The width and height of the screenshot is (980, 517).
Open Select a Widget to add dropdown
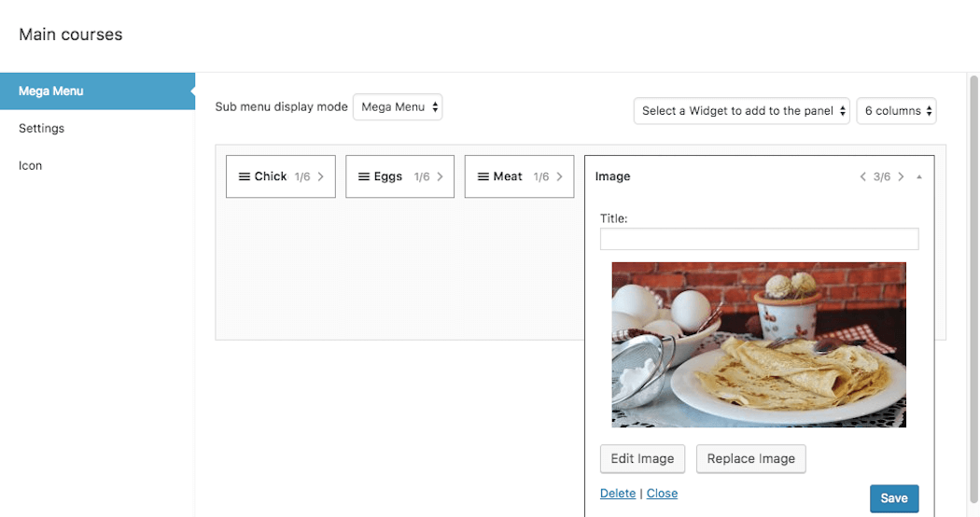click(x=742, y=111)
